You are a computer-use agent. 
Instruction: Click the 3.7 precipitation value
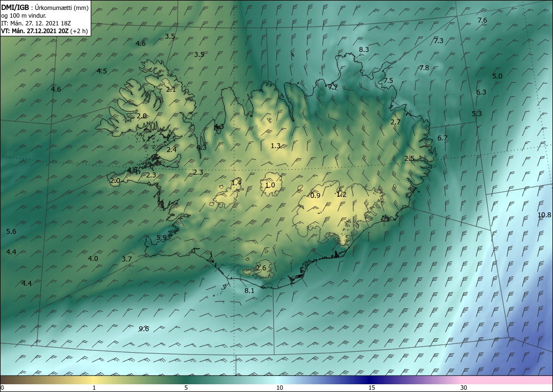point(127,259)
